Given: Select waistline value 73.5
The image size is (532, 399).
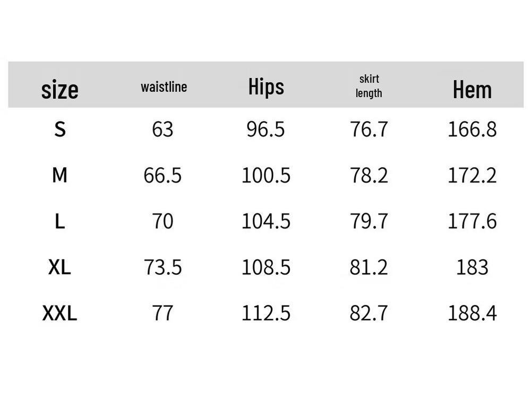Looking at the screenshot, I should click(162, 267).
